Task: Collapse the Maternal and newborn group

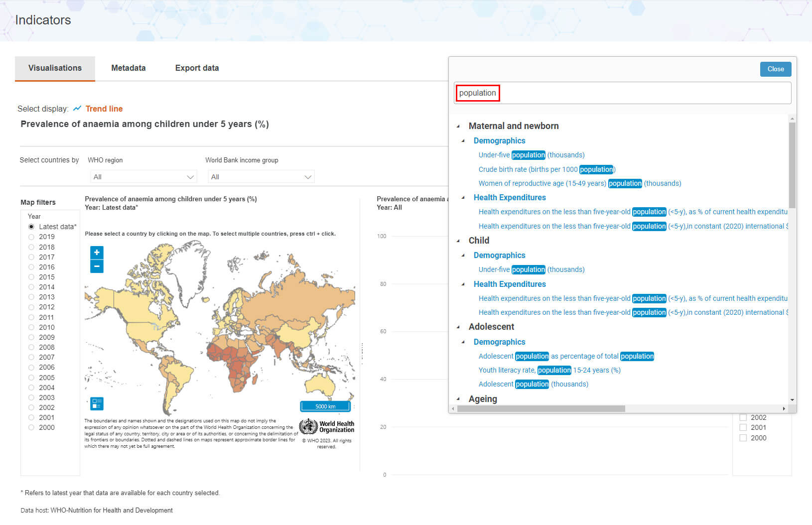Action: point(458,127)
